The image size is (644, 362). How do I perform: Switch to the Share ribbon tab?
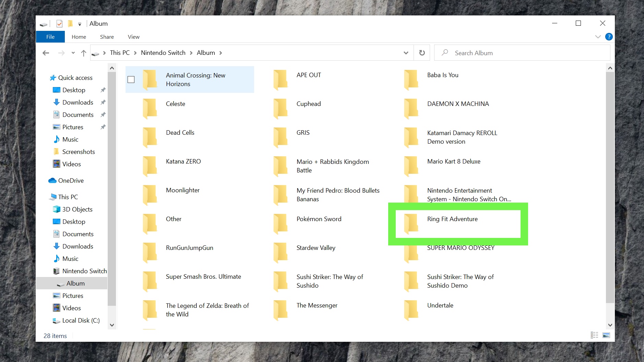click(107, 37)
